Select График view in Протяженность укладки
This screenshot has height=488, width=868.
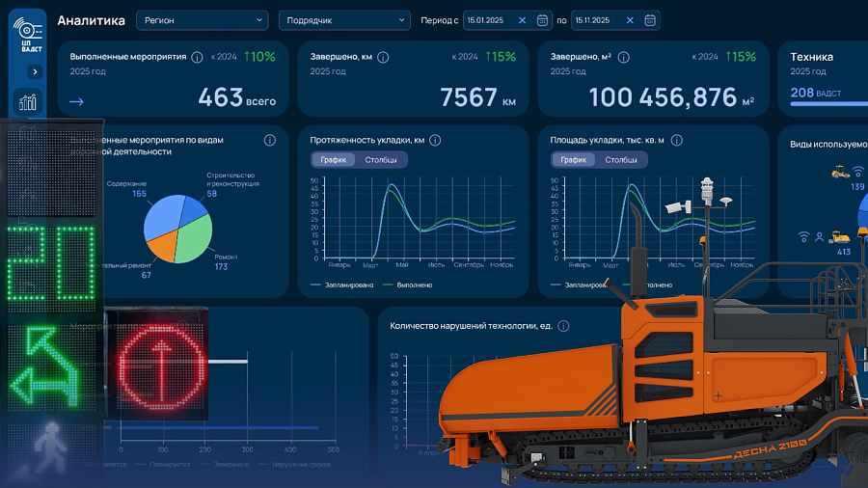click(333, 160)
